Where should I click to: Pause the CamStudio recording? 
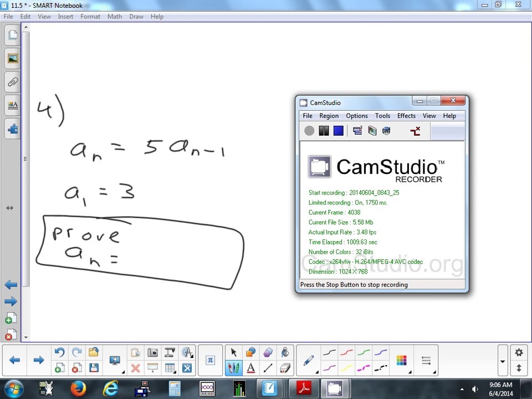tap(324, 131)
